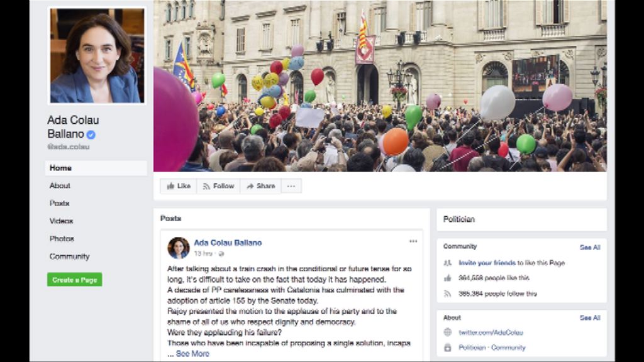Open the post options three-dot menu
The width and height of the screenshot is (644, 362).
[413, 241]
